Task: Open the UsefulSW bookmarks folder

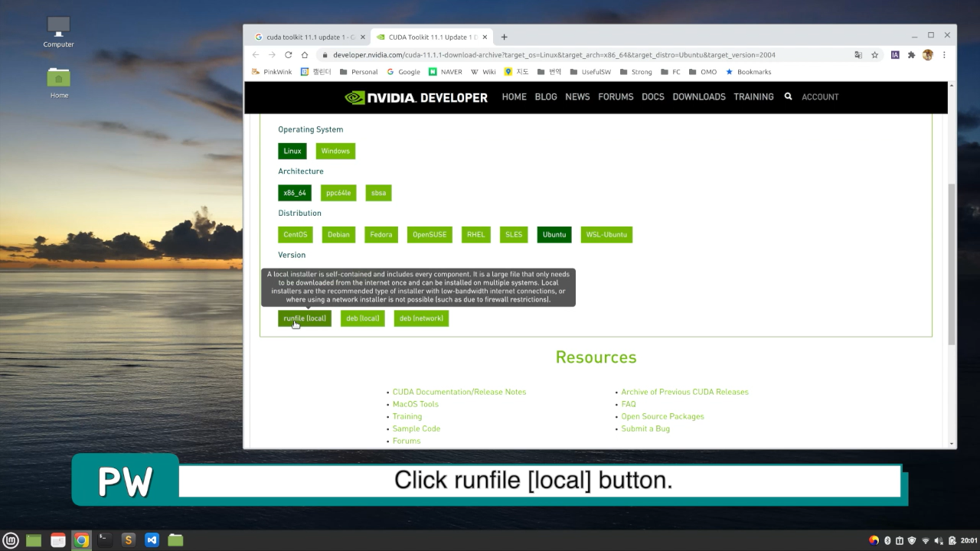Action: click(590, 72)
